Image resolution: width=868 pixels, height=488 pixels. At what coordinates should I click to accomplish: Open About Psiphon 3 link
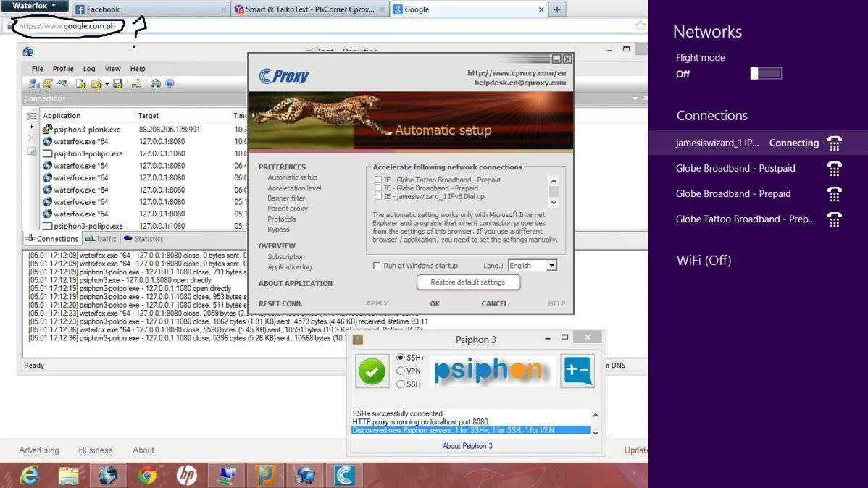click(x=467, y=446)
